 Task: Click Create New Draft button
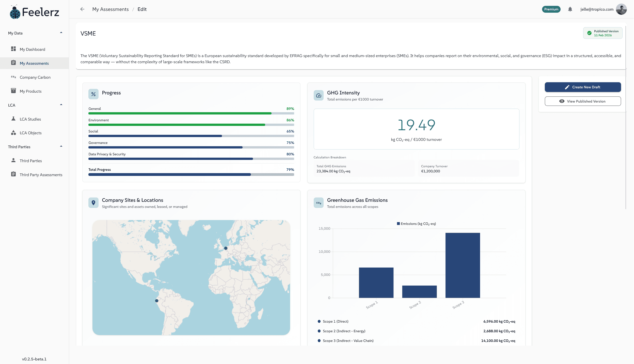[x=583, y=87]
